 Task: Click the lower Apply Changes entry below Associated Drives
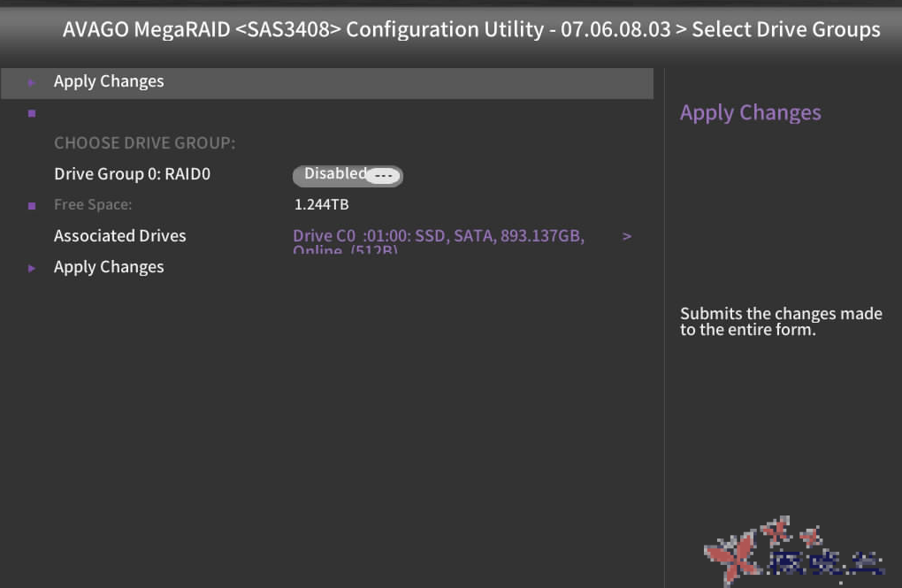coord(109,268)
